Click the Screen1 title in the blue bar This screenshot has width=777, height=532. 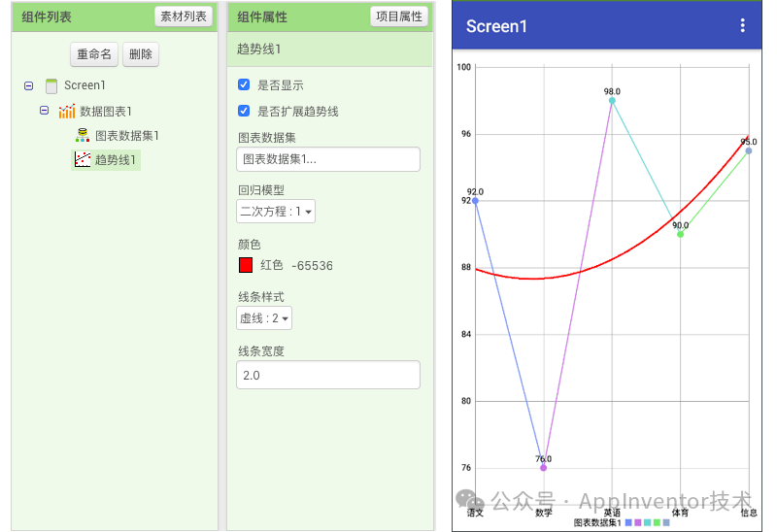(496, 26)
